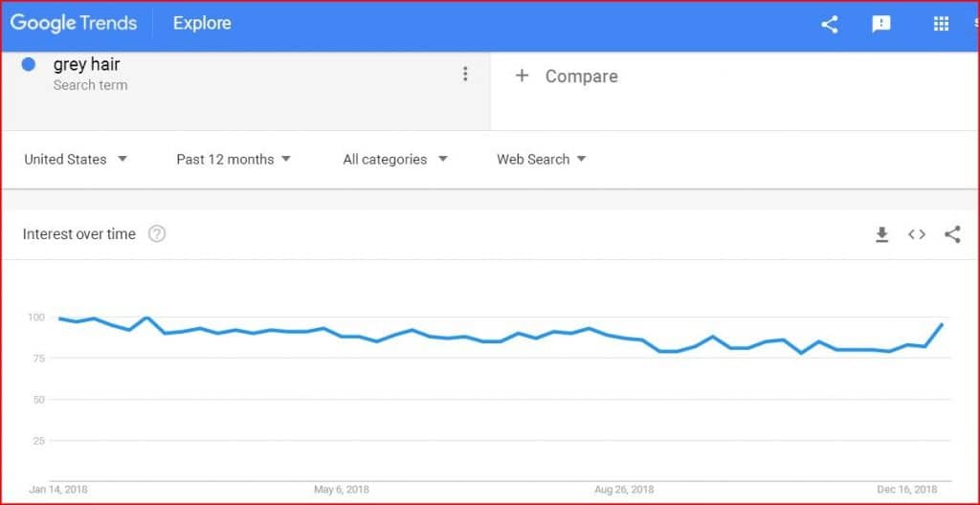
Task: Expand the United States region dropdown
Action: (x=76, y=160)
